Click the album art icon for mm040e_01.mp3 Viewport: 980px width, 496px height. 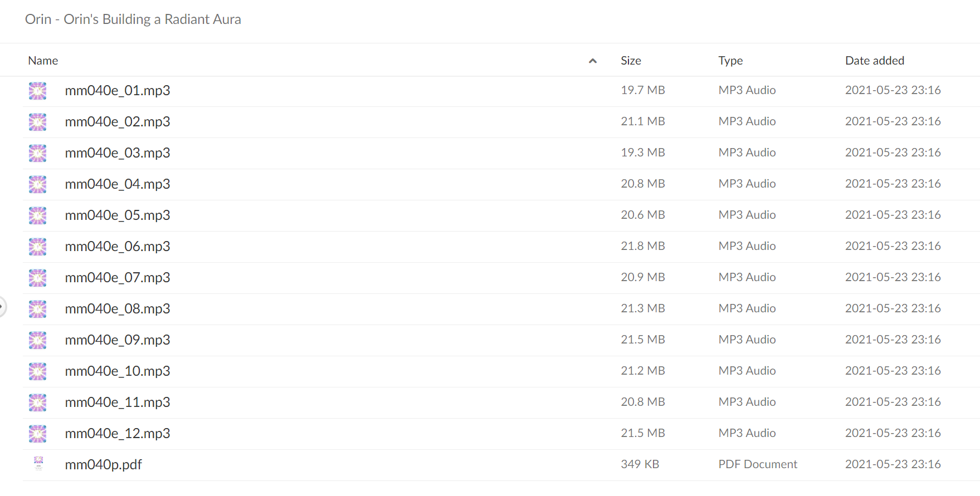click(38, 91)
